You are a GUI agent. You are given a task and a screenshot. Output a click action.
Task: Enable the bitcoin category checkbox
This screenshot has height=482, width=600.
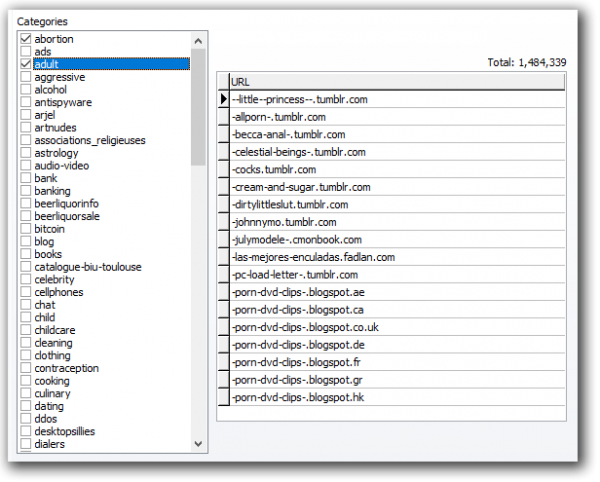(x=26, y=228)
